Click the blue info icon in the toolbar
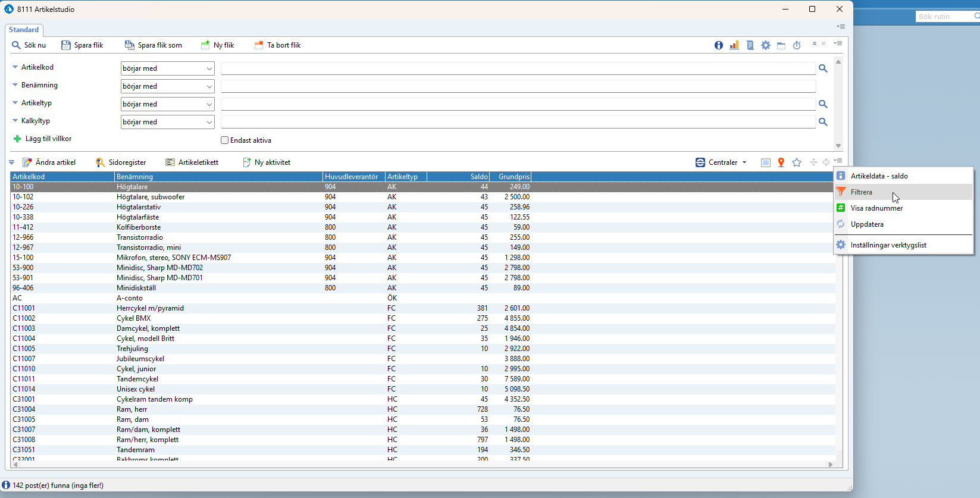The width and height of the screenshot is (980, 498). pos(719,45)
